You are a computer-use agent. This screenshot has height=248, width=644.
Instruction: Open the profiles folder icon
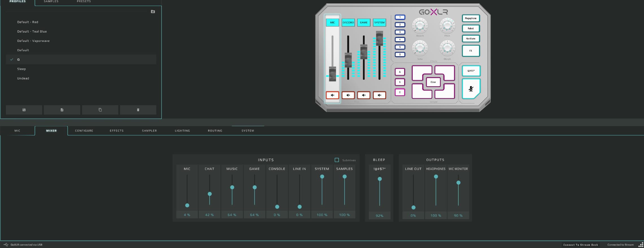click(x=153, y=12)
